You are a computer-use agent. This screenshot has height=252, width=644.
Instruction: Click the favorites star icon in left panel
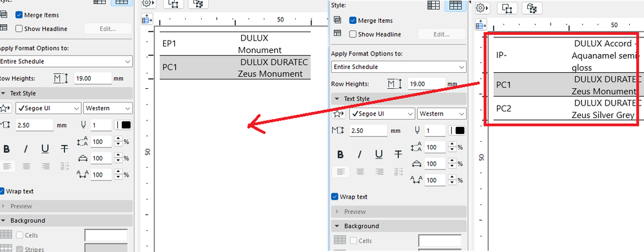coord(5,108)
